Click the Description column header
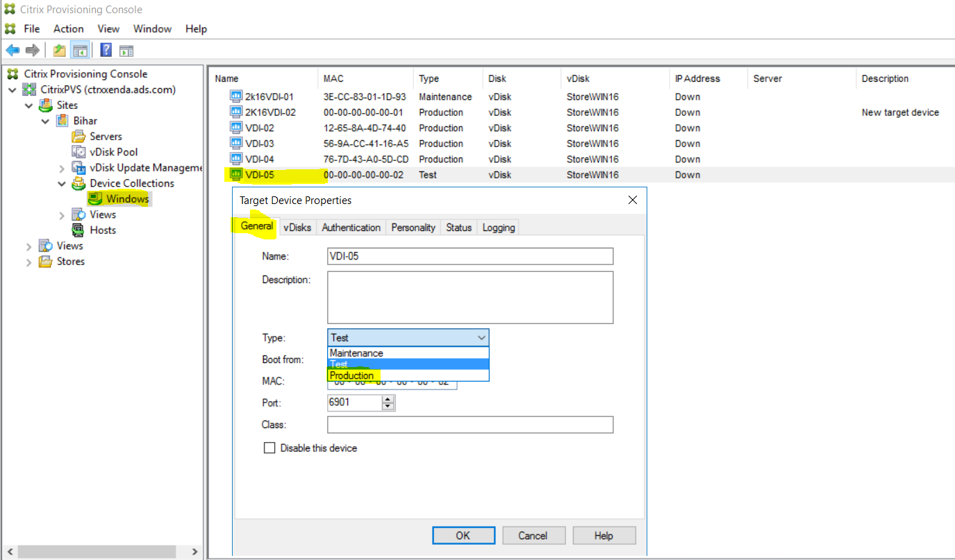955x560 pixels. tap(906, 78)
